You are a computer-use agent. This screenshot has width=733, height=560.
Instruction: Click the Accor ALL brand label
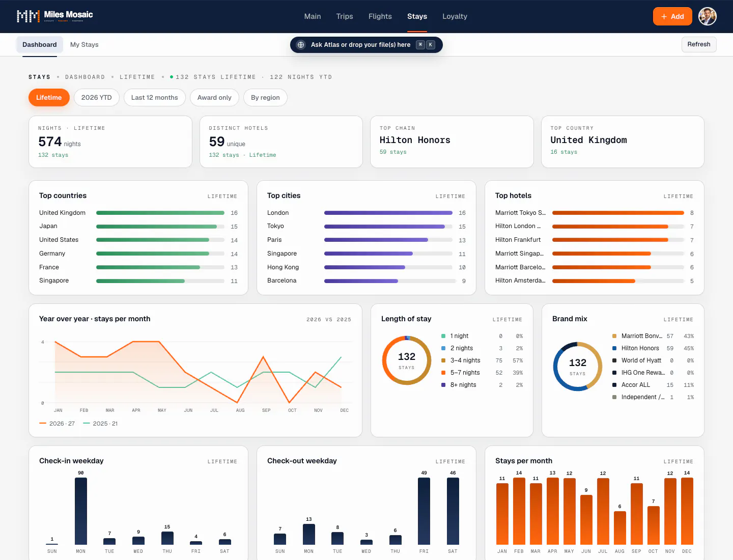click(636, 385)
